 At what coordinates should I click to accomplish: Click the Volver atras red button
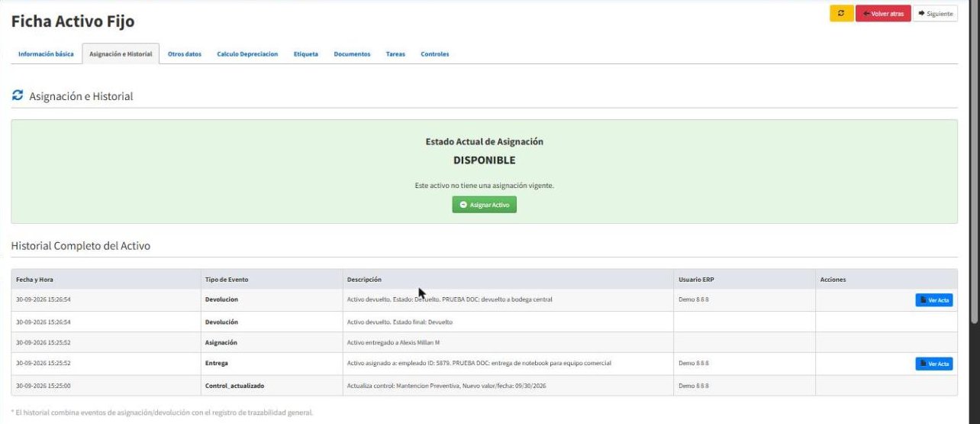(883, 14)
